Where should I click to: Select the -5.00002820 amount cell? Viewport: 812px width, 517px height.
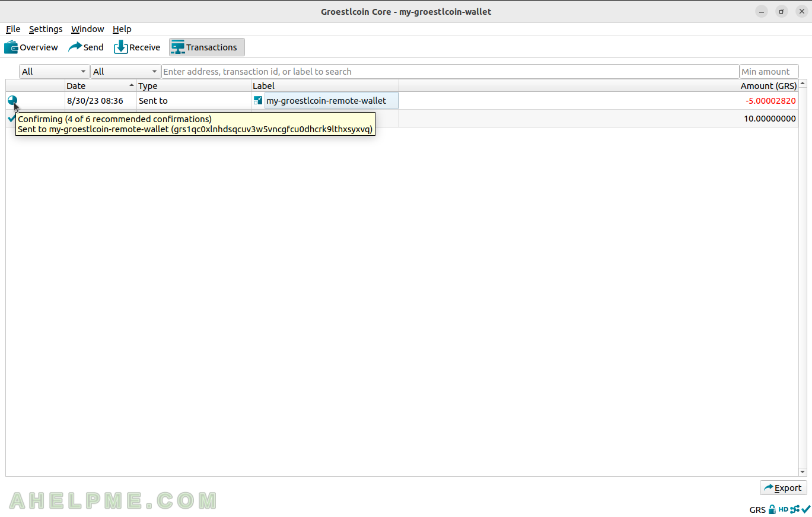coord(598,101)
